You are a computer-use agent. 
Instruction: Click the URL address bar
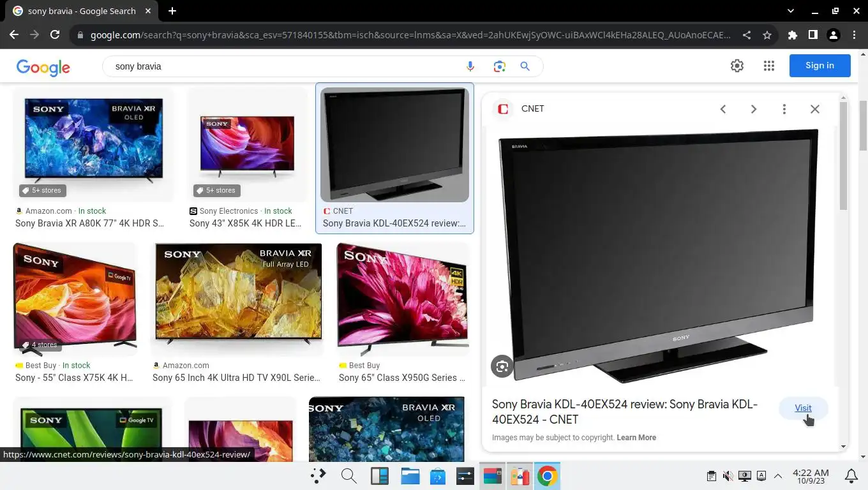point(410,35)
